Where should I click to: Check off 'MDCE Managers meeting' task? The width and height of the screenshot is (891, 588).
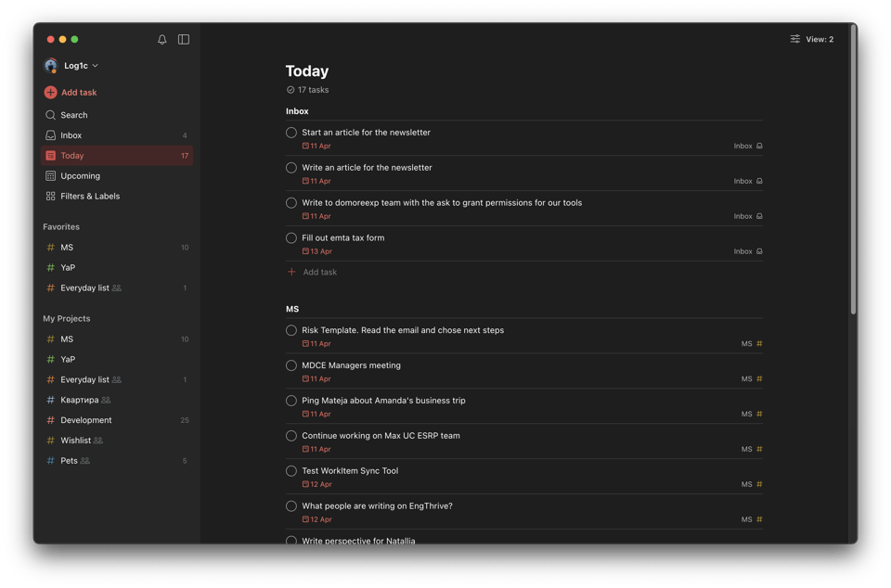pyautogui.click(x=291, y=365)
